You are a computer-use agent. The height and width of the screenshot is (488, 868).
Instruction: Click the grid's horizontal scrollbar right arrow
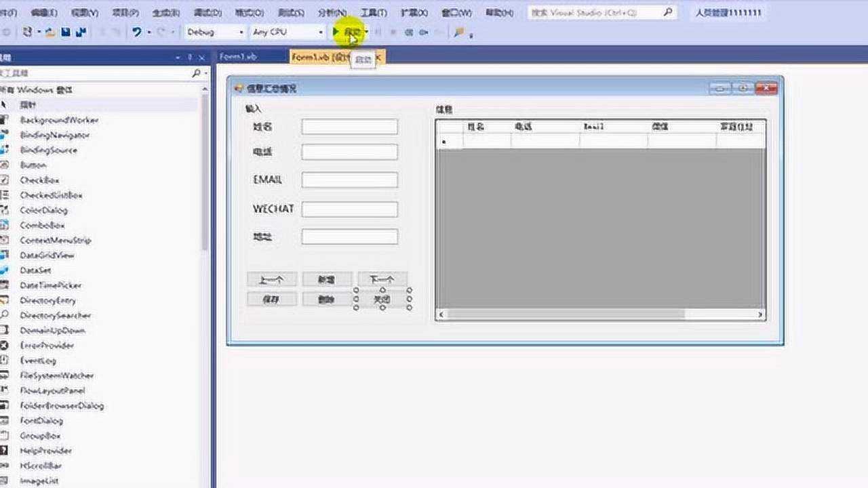(x=759, y=314)
